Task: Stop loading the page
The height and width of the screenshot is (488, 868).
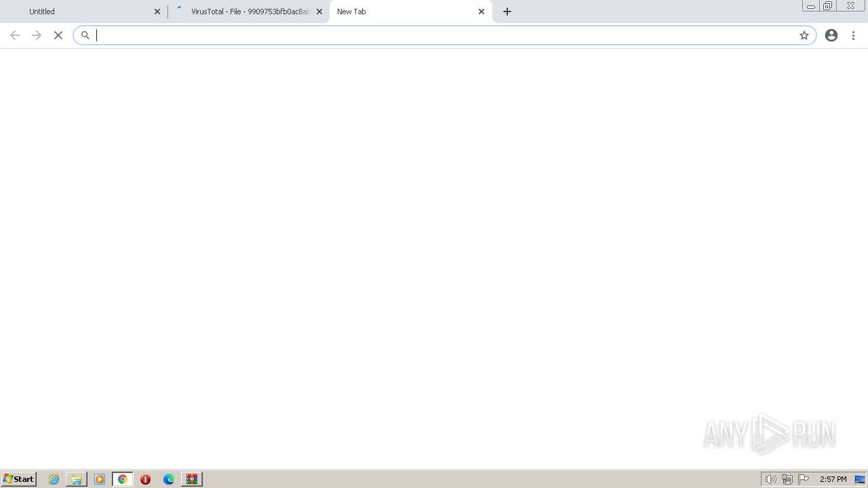Action: click(x=58, y=35)
